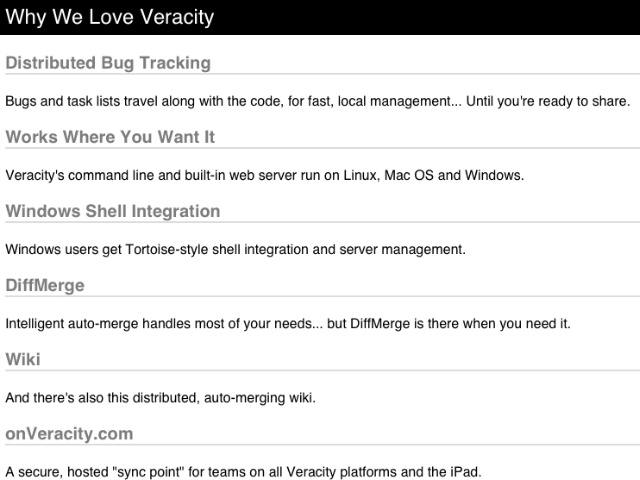Select the Windows Shell Integration heading
The width and height of the screenshot is (640, 480).
[113, 211]
